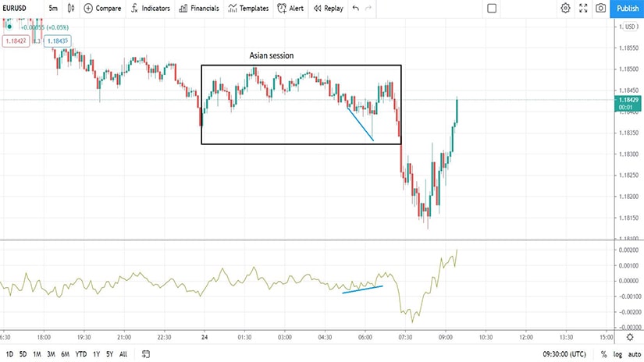Open the Templates dropdown

[x=249, y=9]
